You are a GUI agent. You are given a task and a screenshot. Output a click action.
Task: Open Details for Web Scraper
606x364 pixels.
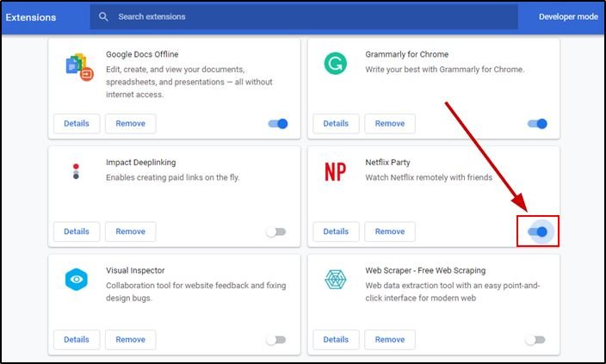click(336, 340)
